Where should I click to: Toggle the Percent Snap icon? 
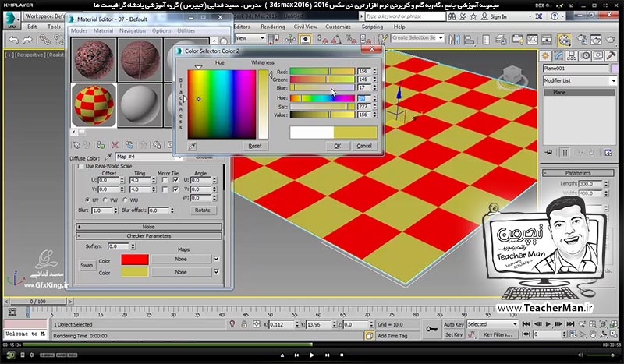pyautogui.click(x=350, y=39)
